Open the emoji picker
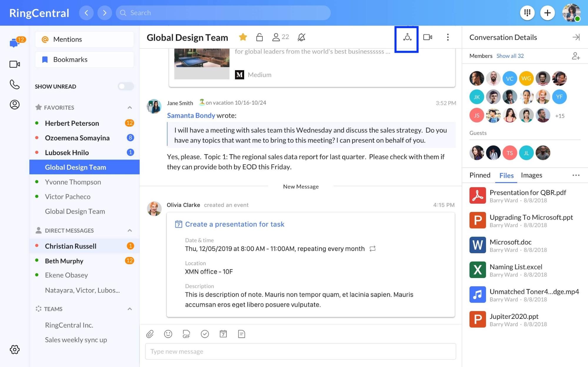588x367 pixels. point(168,334)
